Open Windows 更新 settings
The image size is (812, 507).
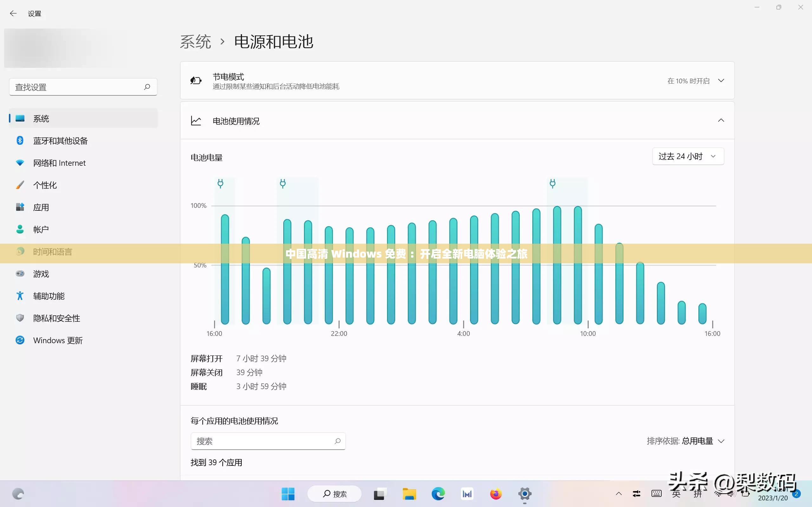coord(58,340)
